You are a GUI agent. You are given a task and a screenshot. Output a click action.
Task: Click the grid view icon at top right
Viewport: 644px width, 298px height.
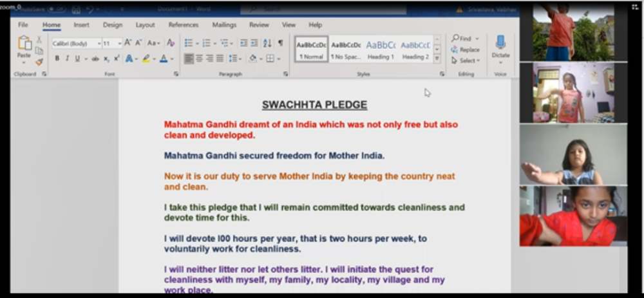pyautogui.click(x=635, y=6)
